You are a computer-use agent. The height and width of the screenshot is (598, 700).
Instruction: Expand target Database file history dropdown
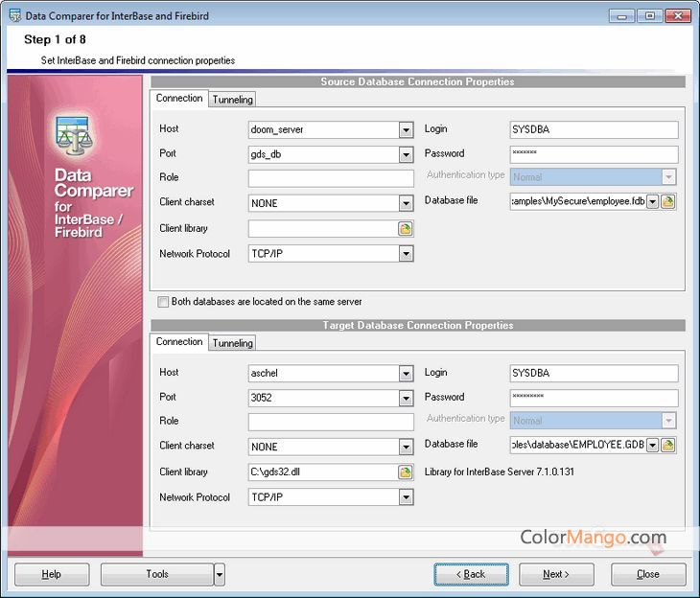[x=653, y=445]
